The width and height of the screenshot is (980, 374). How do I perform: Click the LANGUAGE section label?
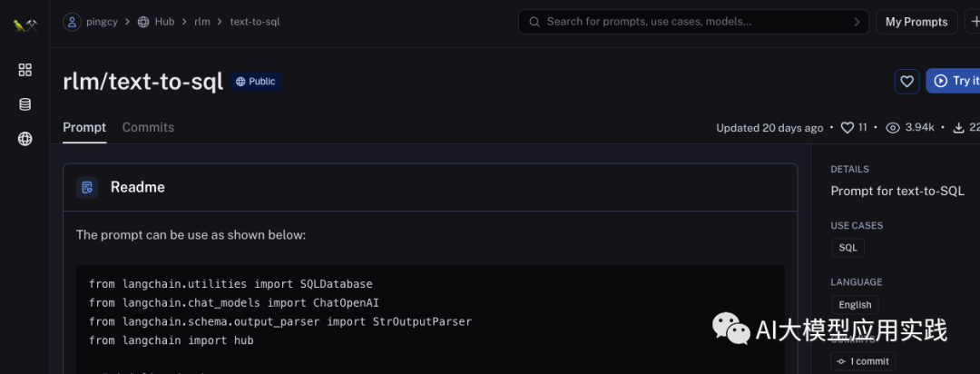(857, 282)
